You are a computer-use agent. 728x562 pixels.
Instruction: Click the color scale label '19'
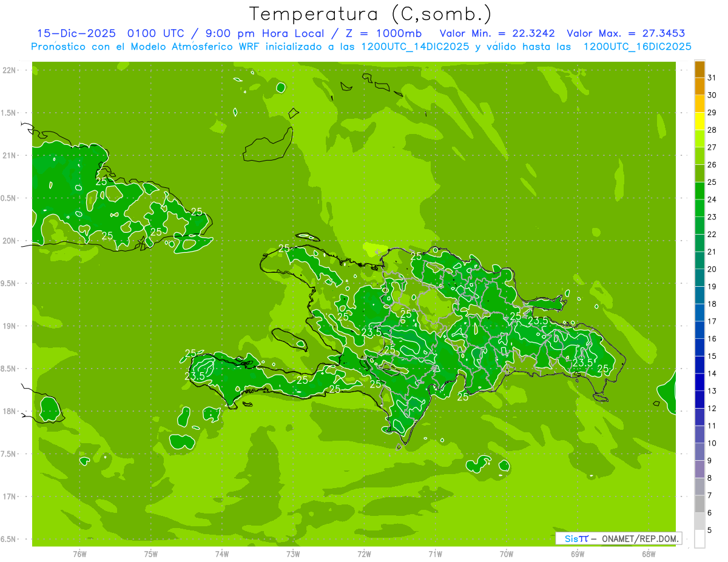click(x=712, y=287)
